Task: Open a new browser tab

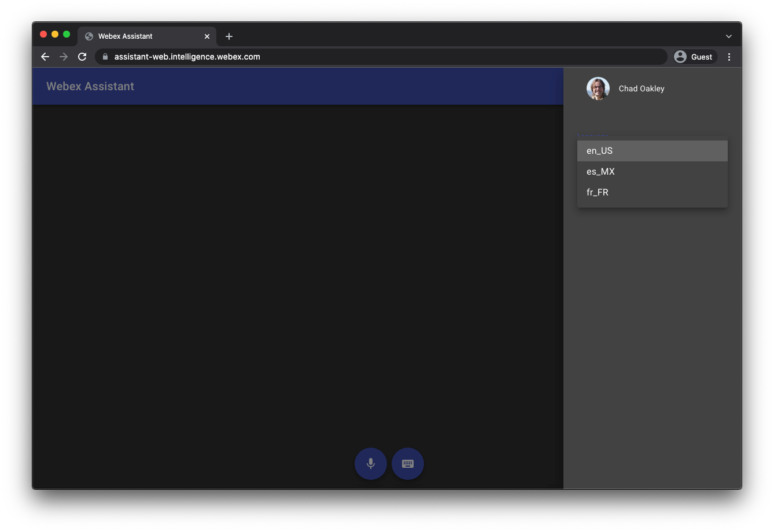Action: click(229, 36)
